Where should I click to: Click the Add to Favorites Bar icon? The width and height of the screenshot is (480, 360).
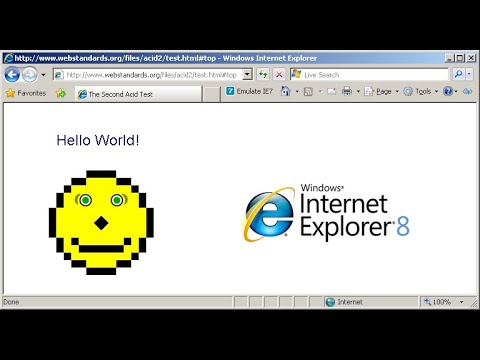pos(61,93)
